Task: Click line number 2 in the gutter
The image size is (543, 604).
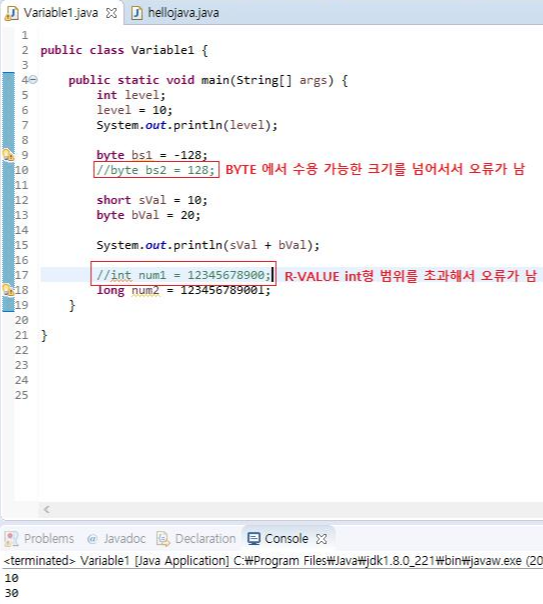Action: (25, 50)
